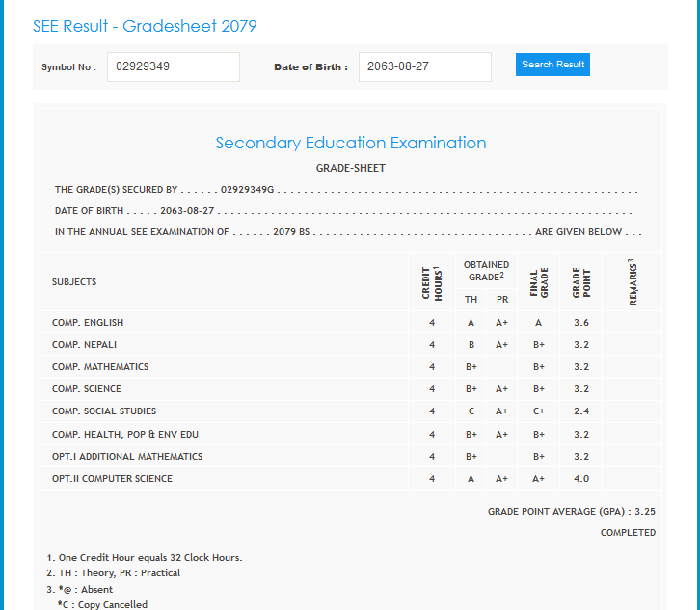Click the GRADE-SHEET subheading

click(x=350, y=168)
